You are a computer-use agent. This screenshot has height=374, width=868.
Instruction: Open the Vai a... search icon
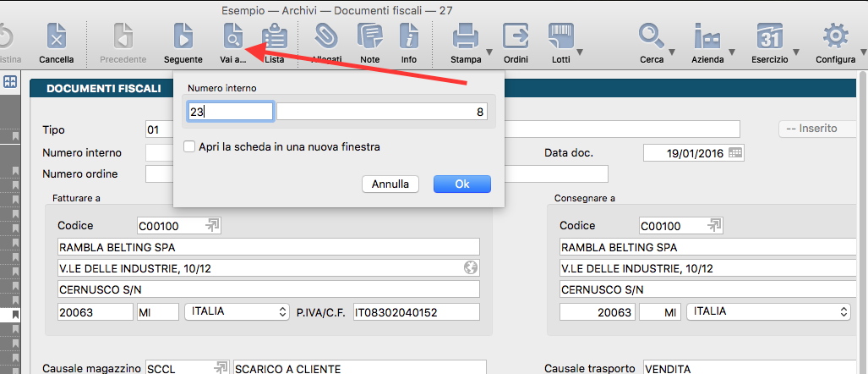tap(232, 38)
